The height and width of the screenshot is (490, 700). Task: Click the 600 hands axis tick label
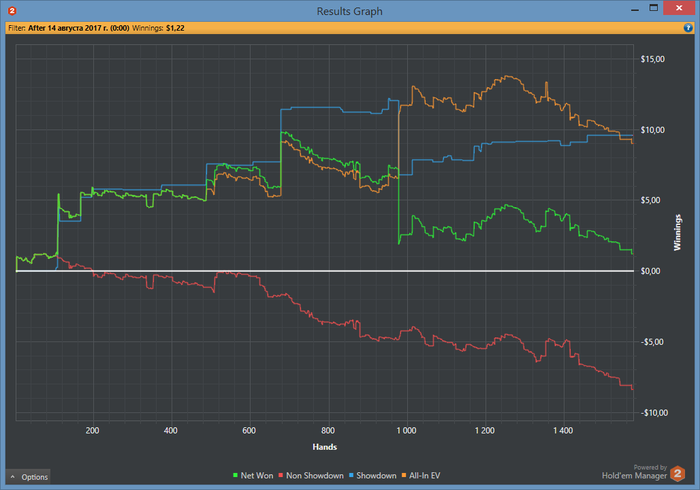(x=249, y=431)
